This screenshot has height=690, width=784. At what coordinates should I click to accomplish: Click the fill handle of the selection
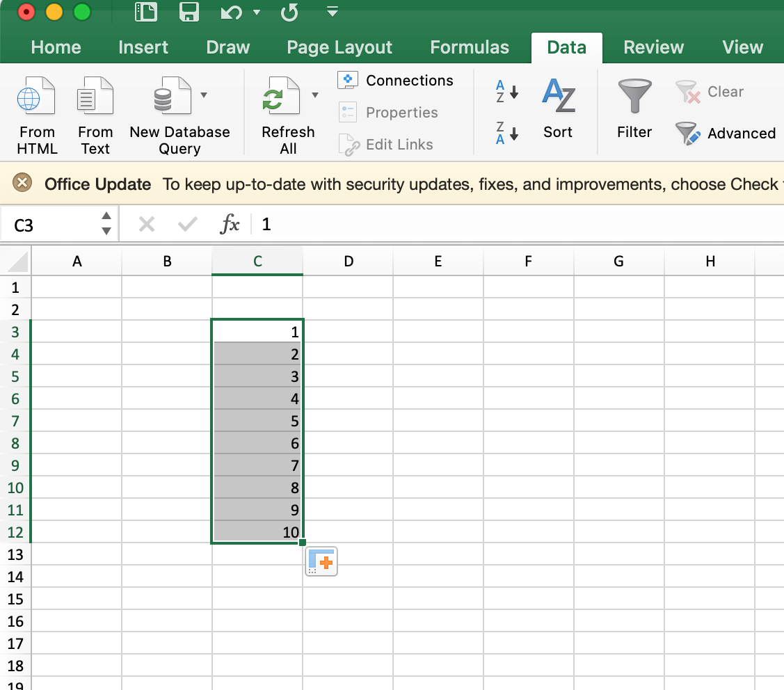[303, 543]
